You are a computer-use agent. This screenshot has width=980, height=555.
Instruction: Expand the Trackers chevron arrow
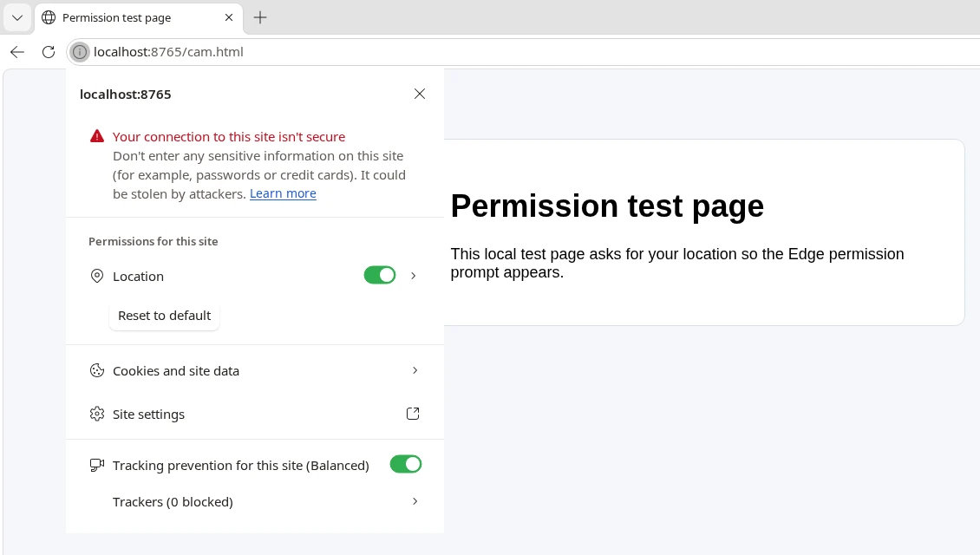(415, 501)
